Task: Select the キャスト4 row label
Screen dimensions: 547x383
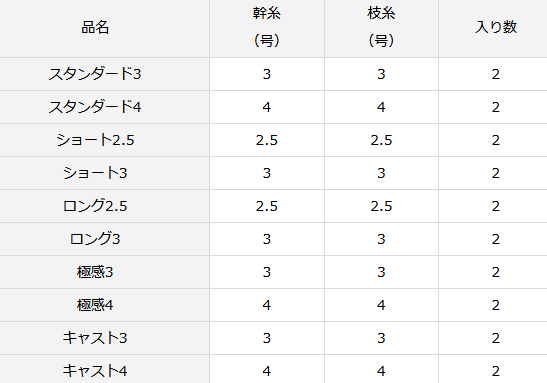Action: tap(95, 371)
